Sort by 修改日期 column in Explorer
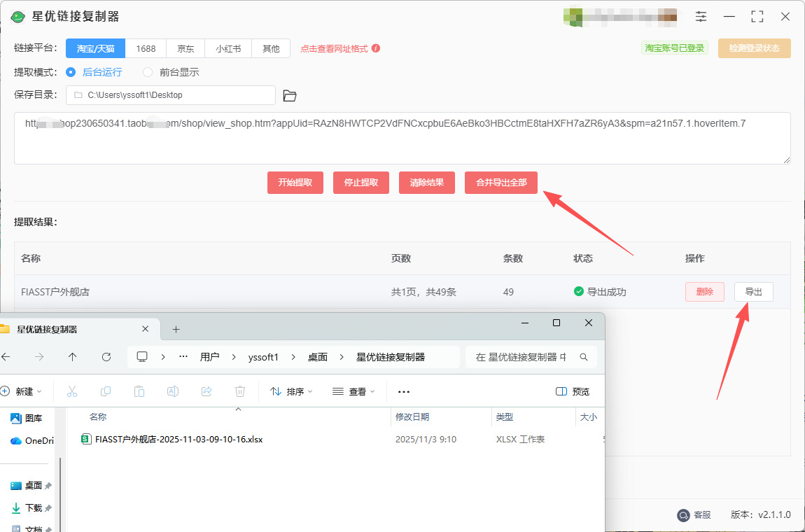The image size is (805, 532). tap(412, 417)
